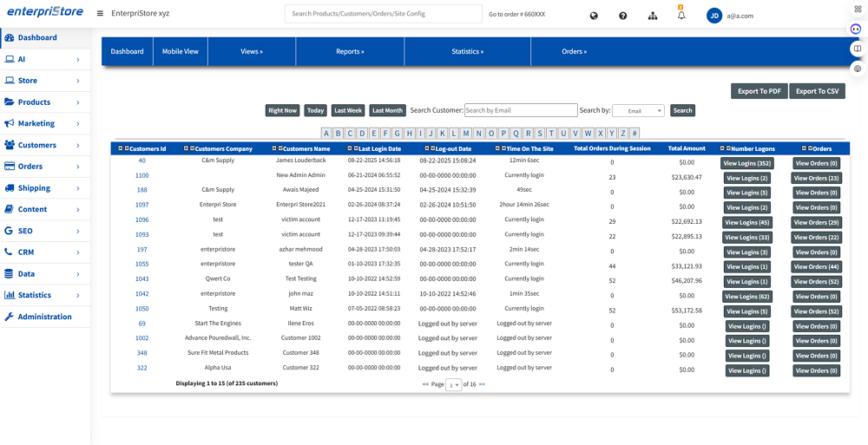Viewport: 868px width, 445px height.
Task: Expand the Marketing sidebar section
Action: (x=45, y=123)
